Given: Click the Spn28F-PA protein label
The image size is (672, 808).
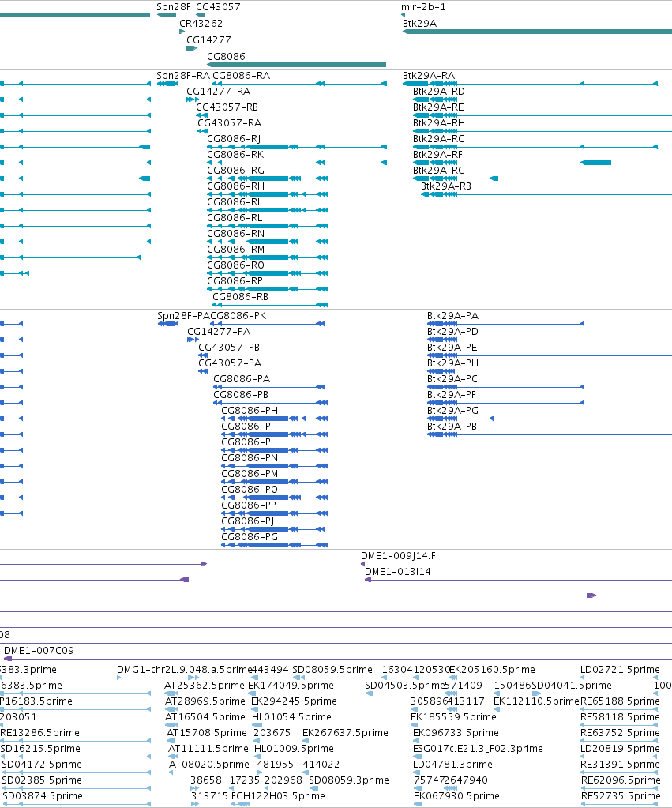Looking at the screenshot, I should coord(183,316).
